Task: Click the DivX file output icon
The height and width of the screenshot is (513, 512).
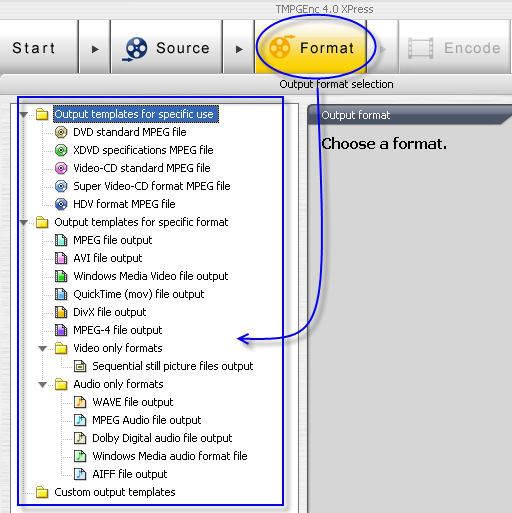Action: click(61, 312)
